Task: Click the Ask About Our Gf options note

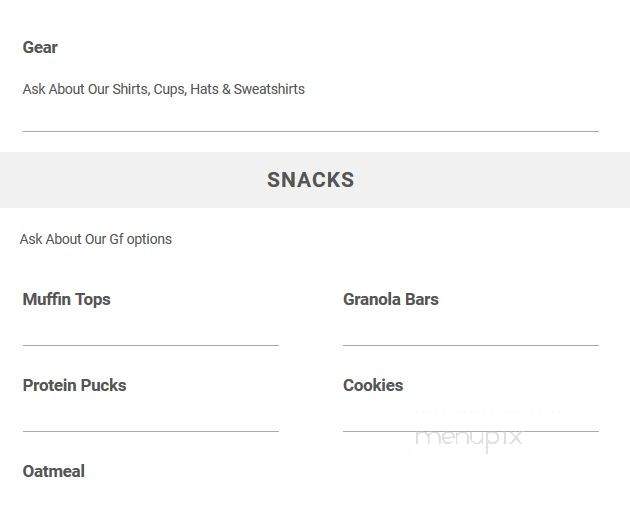Action: 96,240
